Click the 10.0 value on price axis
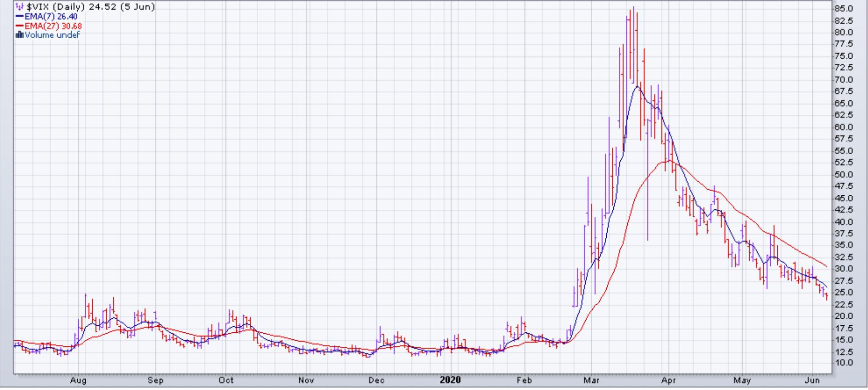Screen dimensions: 868x390 [843, 363]
